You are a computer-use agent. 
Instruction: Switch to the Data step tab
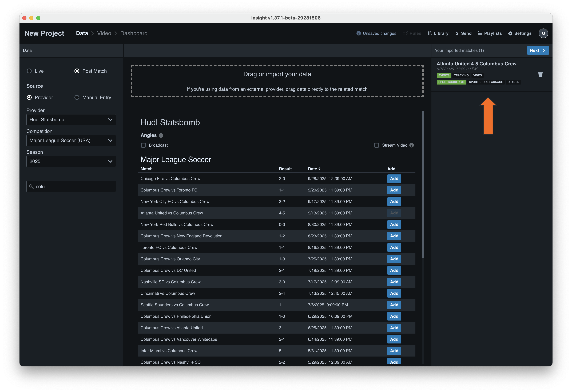pyautogui.click(x=82, y=33)
